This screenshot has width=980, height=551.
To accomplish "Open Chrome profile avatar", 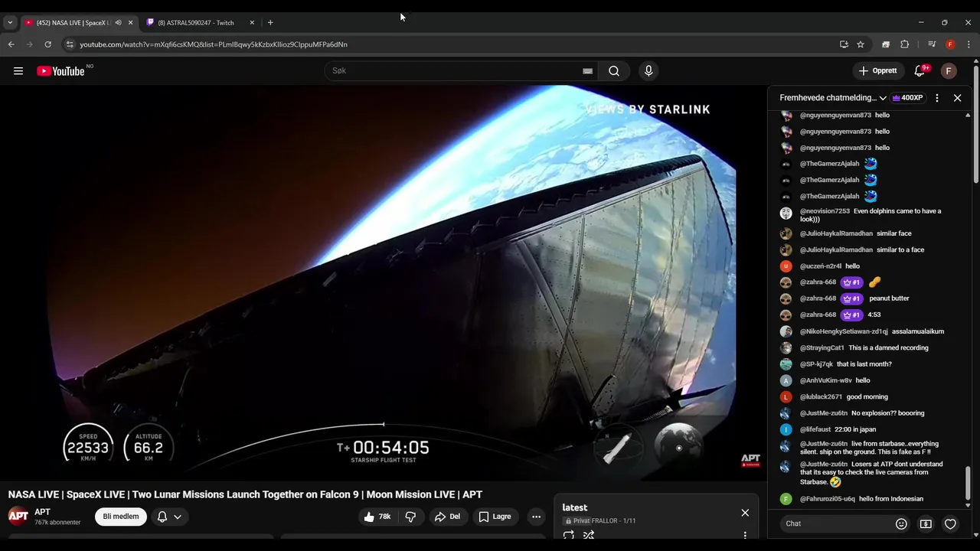I will click(950, 44).
